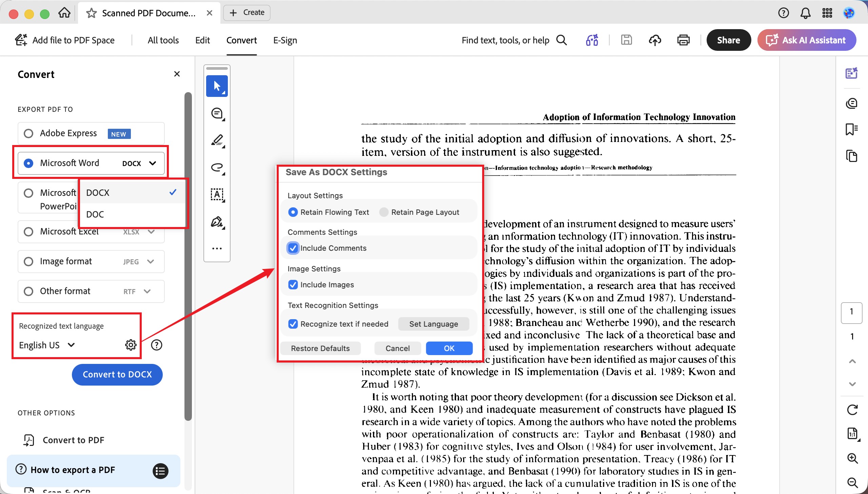Select the Image format radio button
Screen dimensions: 868x494
[x=28, y=262]
